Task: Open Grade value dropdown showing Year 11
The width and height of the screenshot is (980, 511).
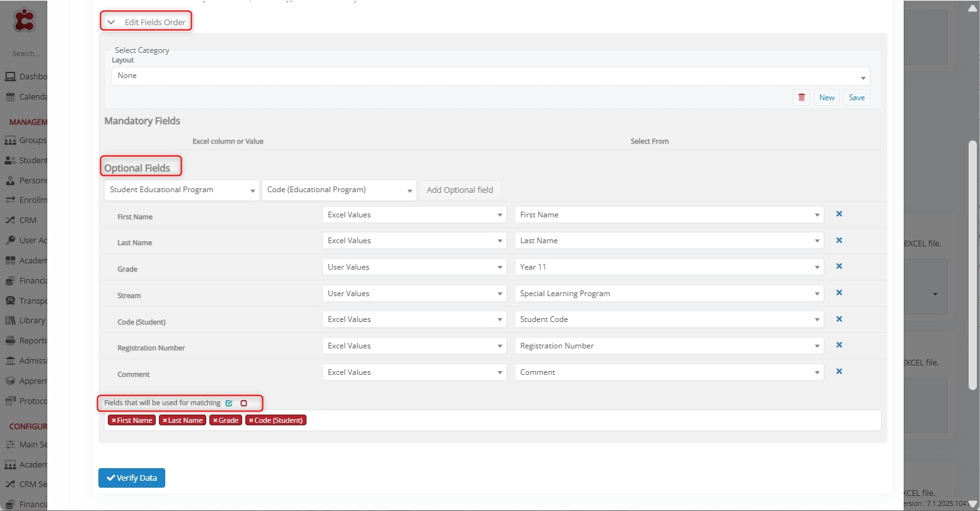Action: 668,267
